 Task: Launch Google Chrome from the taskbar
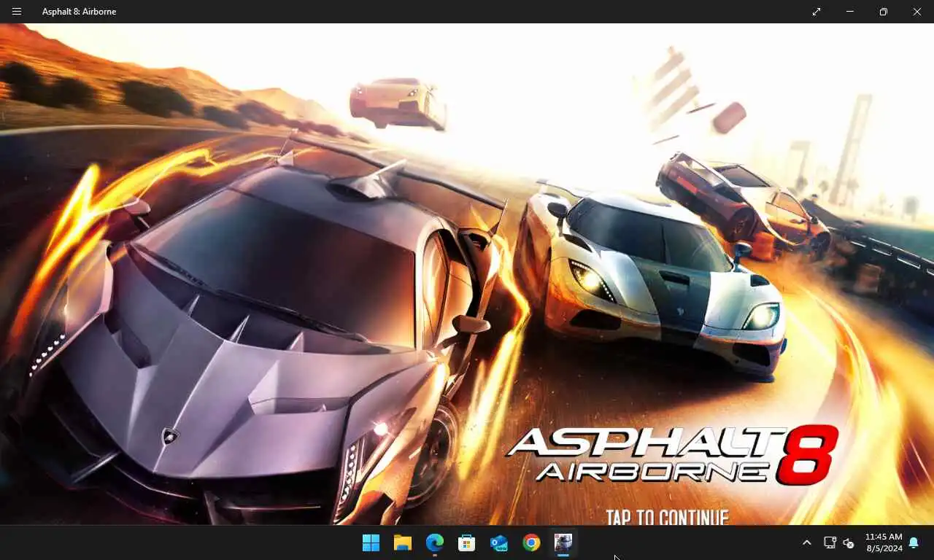click(531, 542)
